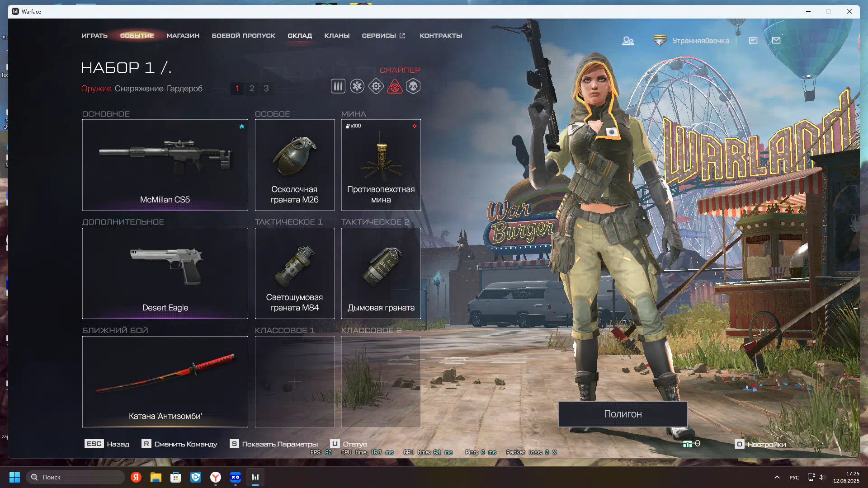Open the МАГАЗИН menu
Screen dimensions: 868x488
(183, 36)
